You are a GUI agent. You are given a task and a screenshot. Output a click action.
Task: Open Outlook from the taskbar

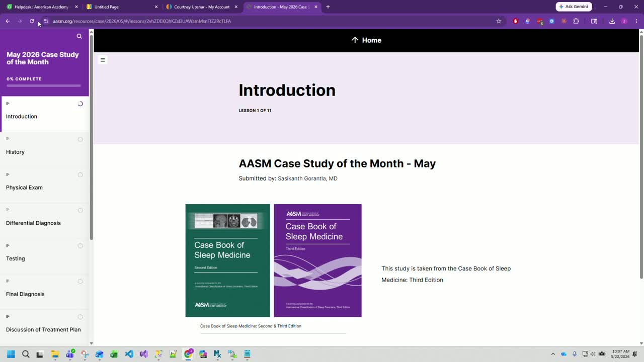coord(99,354)
